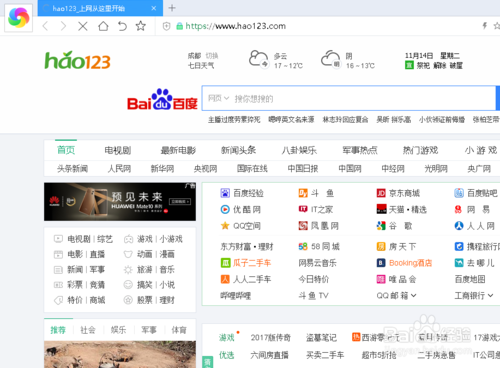
Task: Open QQ空间 star icon
Action: pos(225,226)
